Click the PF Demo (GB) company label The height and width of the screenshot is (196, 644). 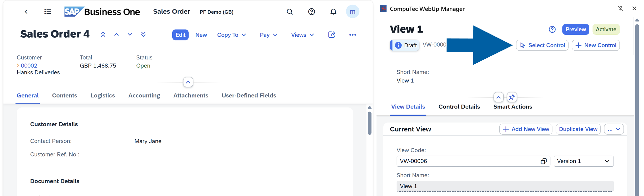pos(216,12)
